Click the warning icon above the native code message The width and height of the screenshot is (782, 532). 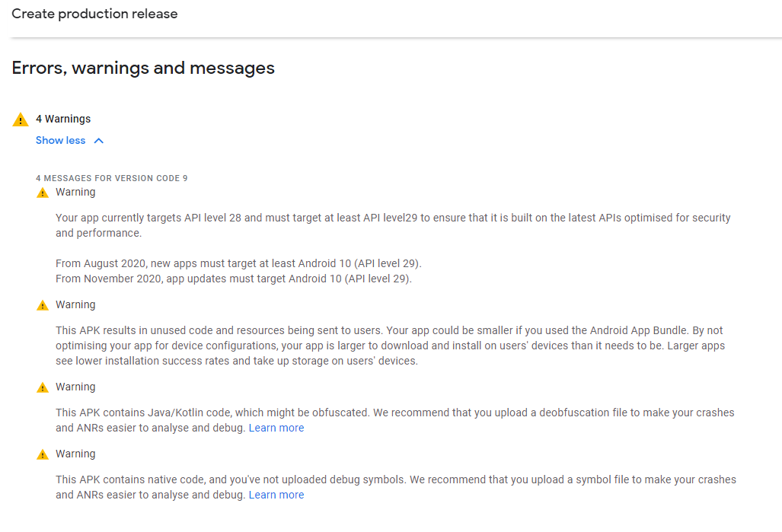coord(43,454)
